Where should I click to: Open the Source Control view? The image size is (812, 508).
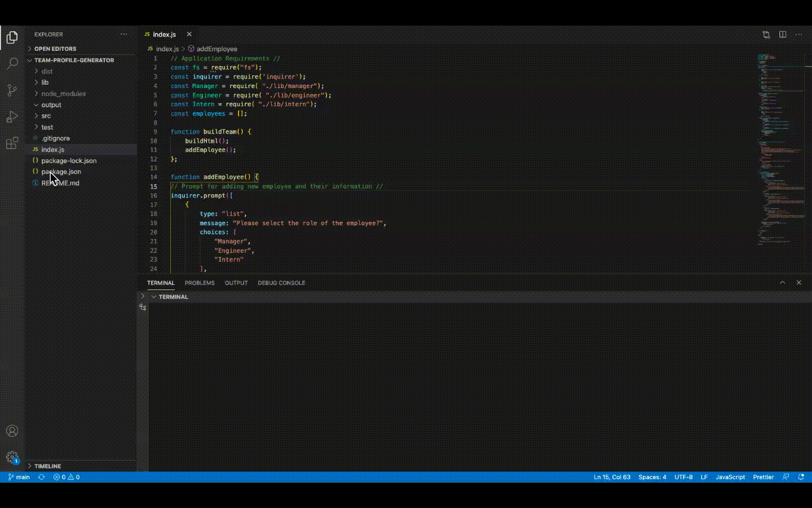click(x=12, y=90)
